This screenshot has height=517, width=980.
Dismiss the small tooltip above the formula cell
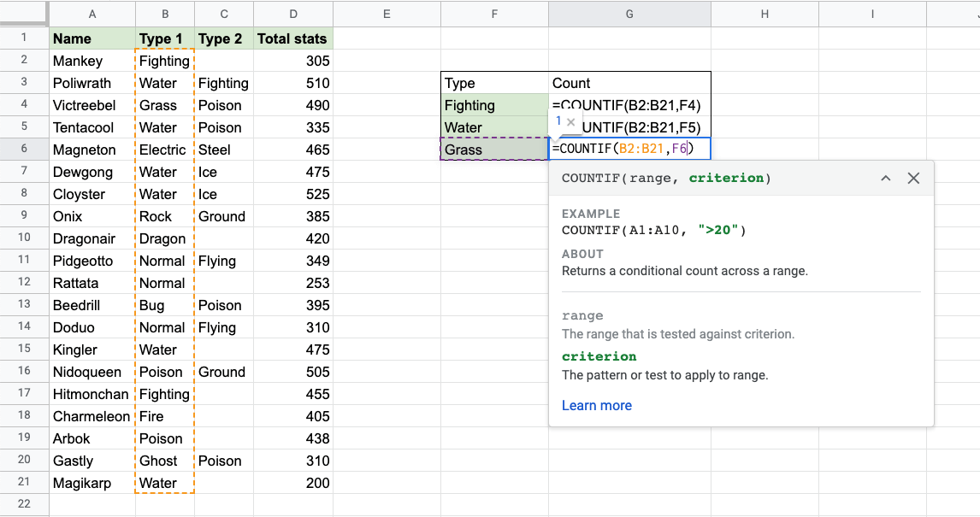[x=571, y=122]
